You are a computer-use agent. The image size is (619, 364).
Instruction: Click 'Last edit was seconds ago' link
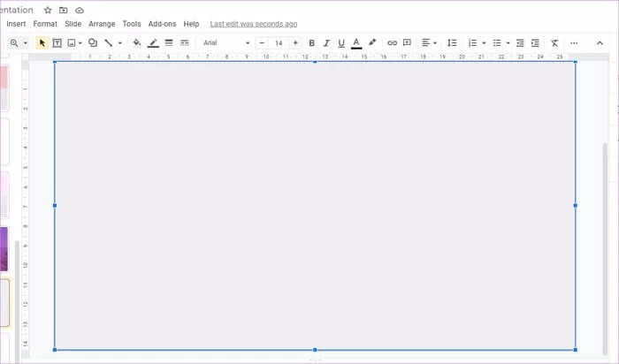[x=253, y=24]
